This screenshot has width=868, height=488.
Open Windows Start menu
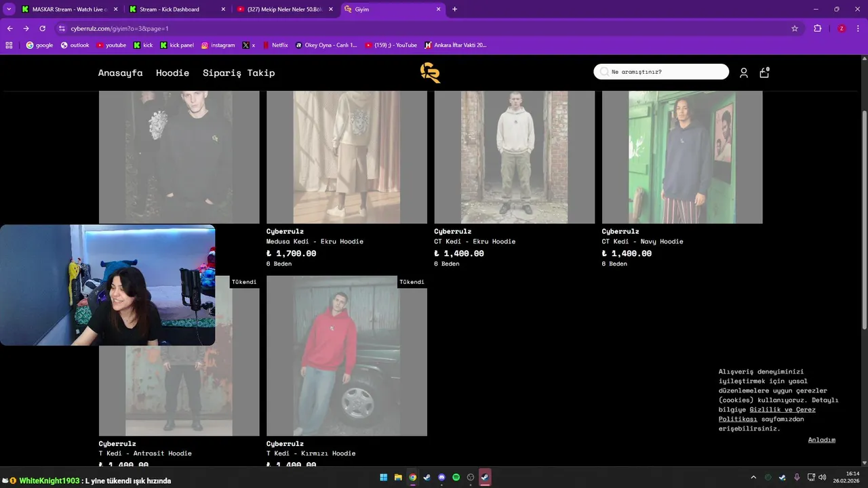pyautogui.click(x=384, y=477)
